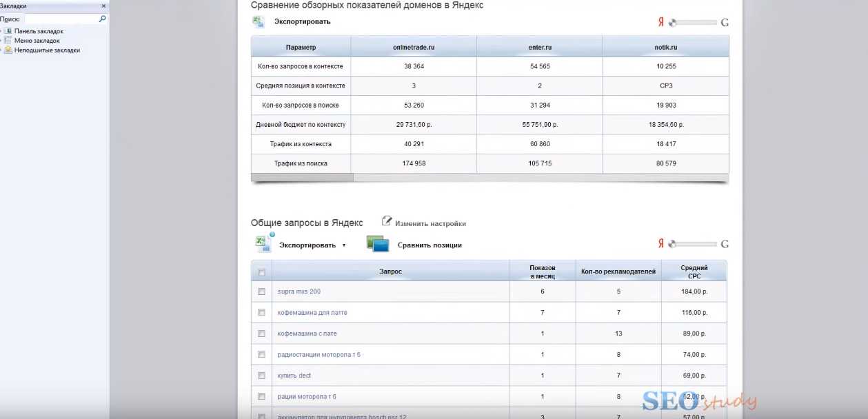868x419 pixels.
Task: Click the Google G icon near lower slider
Action: 725,244
